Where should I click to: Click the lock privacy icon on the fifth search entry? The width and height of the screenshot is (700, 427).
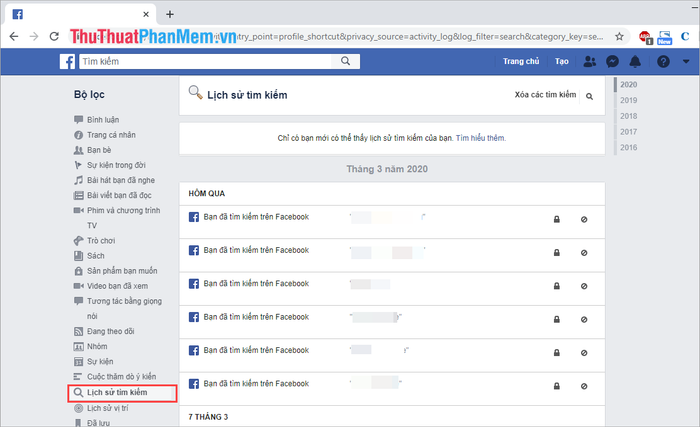[x=557, y=353]
